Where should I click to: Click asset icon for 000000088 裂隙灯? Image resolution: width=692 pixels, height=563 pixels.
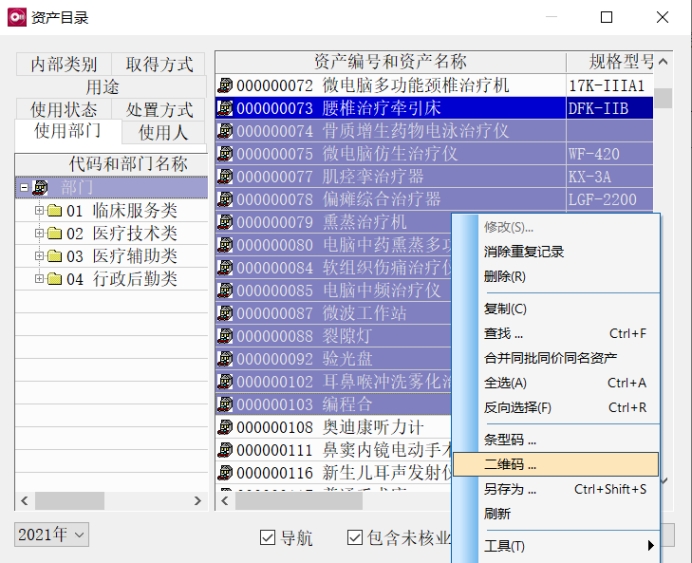[x=225, y=336]
